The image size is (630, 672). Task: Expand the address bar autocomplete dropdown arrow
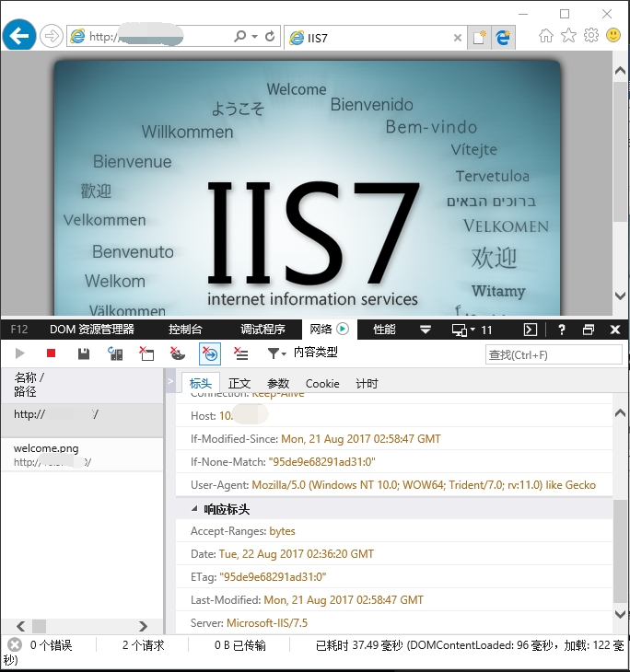[x=255, y=37]
